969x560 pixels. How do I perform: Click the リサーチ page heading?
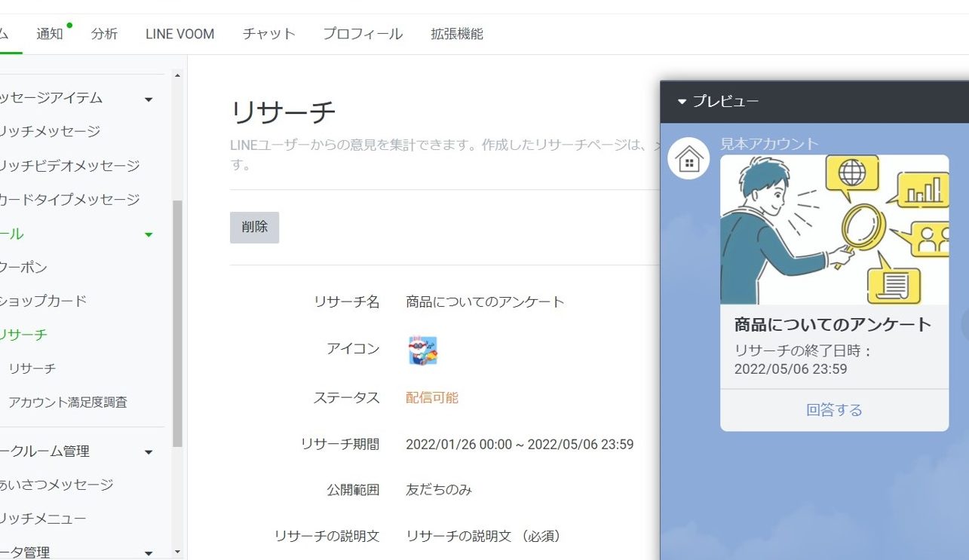(283, 112)
